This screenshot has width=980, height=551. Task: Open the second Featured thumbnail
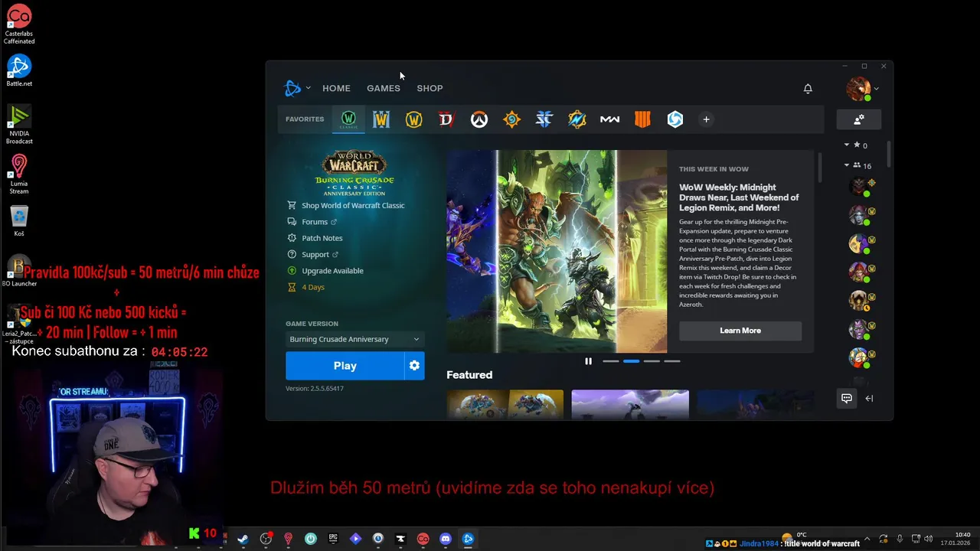(x=630, y=405)
